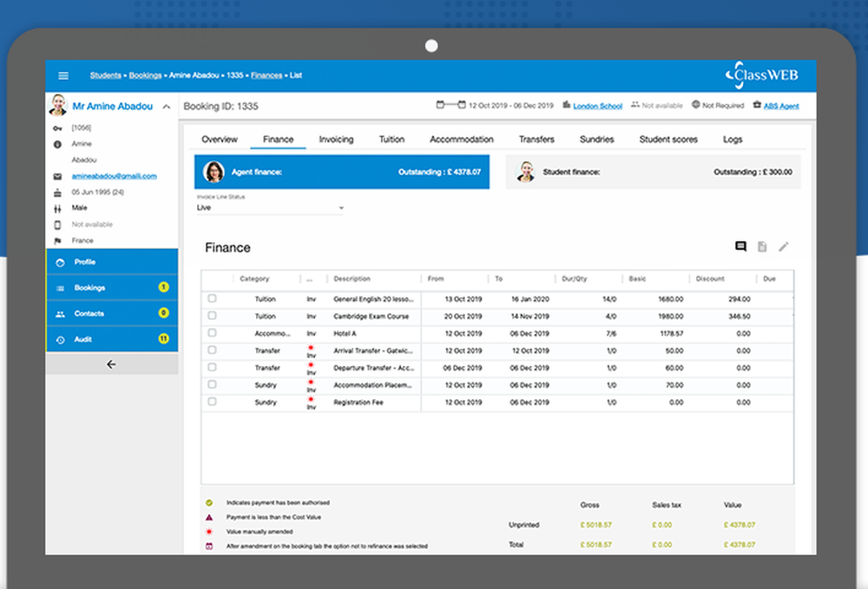The width and height of the screenshot is (868, 589).
Task: Click Mr Amine Abadou's profile avatar
Action: 57,105
